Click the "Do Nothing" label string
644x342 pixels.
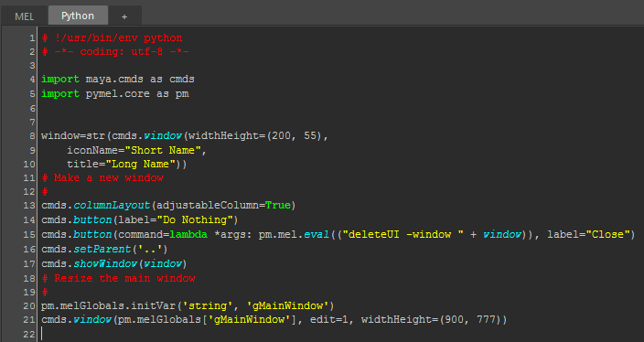195,219
